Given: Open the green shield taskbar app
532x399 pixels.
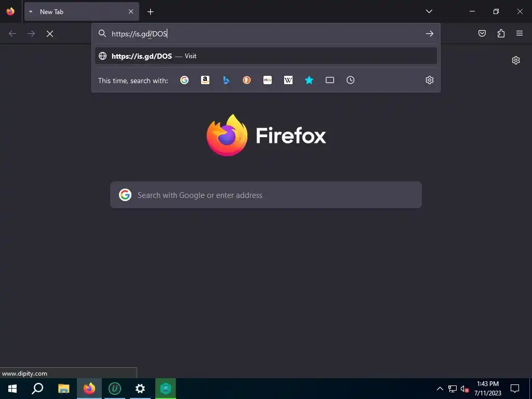Looking at the screenshot, I should point(166,389).
